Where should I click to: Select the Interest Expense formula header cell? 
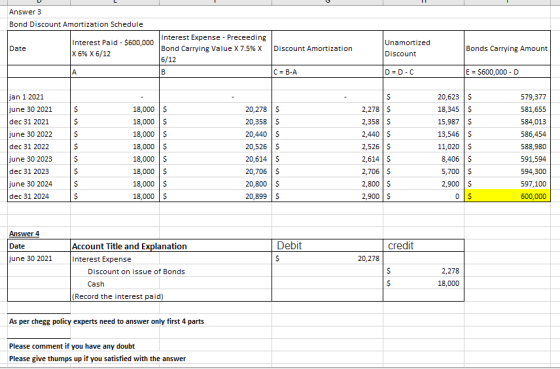[214, 48]
